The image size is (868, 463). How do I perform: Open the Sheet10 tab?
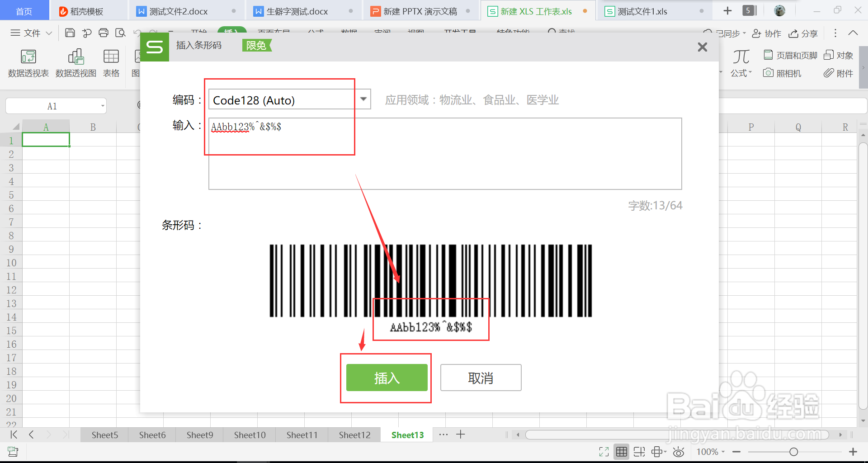[250, 435]
